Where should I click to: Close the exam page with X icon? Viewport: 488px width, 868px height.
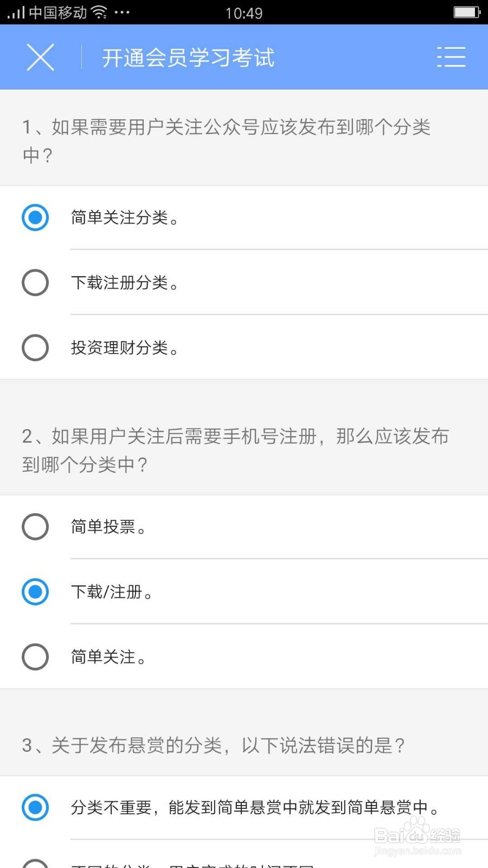point(41,57)
